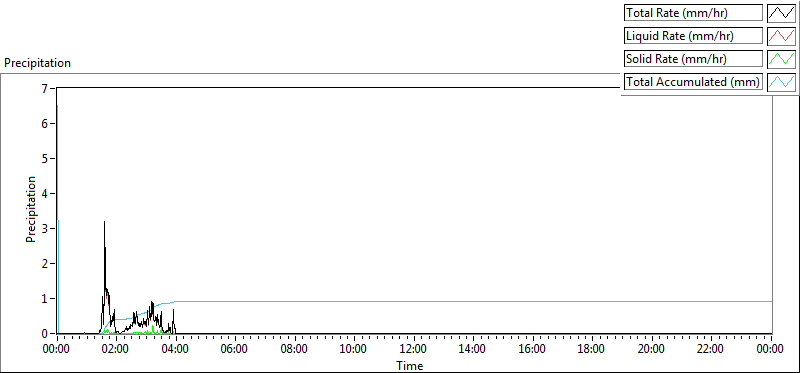
Task: Click the 02:00 time axis label
Action: [x=117, y=349]
